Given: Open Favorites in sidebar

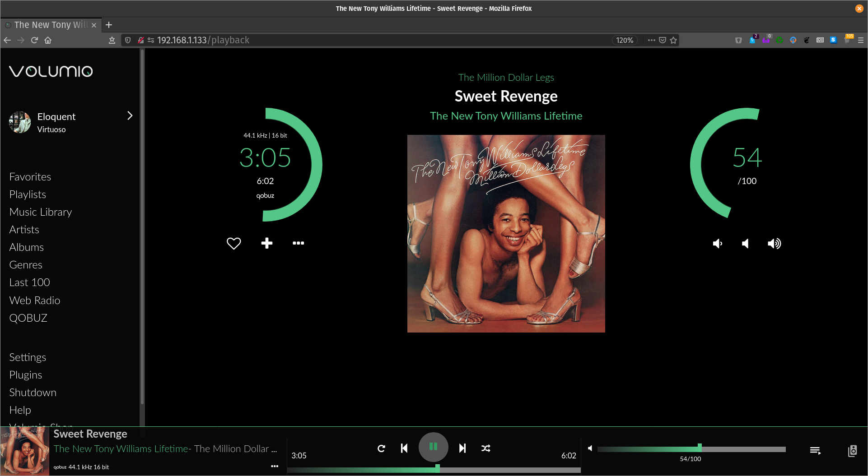Looking at the screenshot, I should coord(30,177).
